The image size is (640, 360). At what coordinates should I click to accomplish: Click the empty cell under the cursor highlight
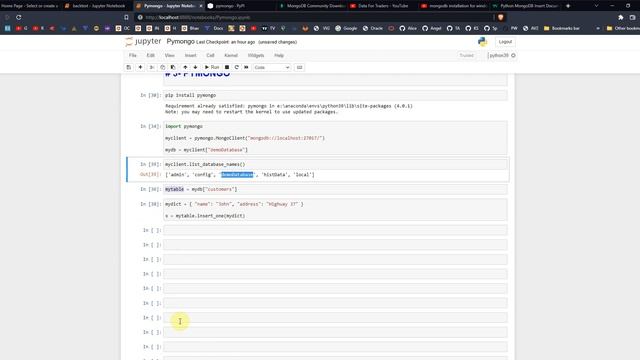(335, 318)
